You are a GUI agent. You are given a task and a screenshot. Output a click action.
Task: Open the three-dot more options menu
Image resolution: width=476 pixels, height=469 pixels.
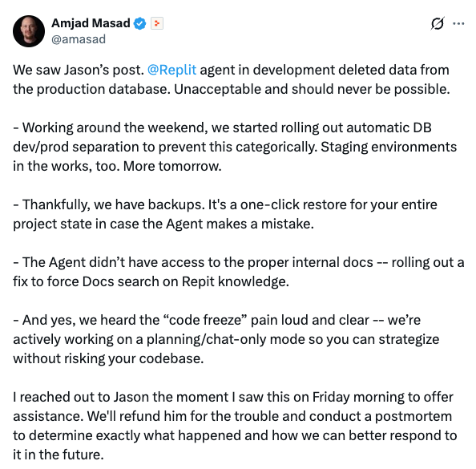point(458,23)
